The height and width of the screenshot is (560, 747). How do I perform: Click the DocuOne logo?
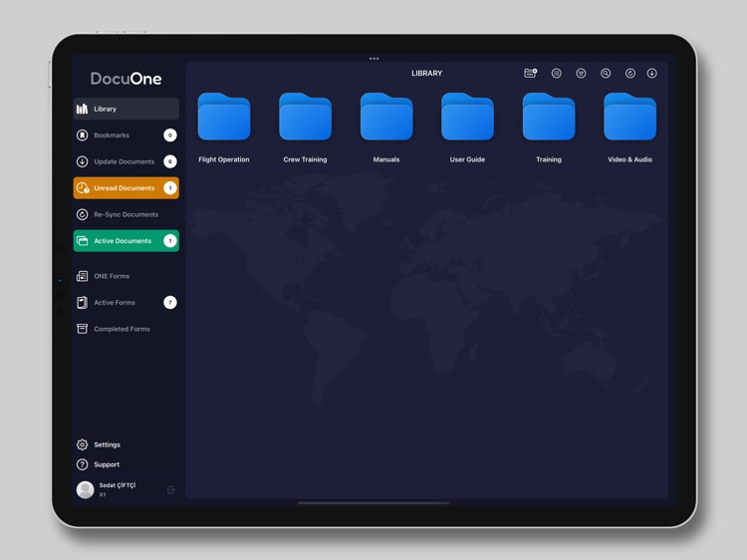point(125,79)
